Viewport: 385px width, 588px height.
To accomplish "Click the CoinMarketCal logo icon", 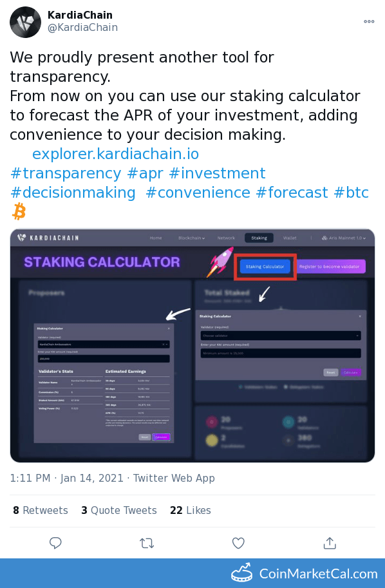I will [242, 573].
